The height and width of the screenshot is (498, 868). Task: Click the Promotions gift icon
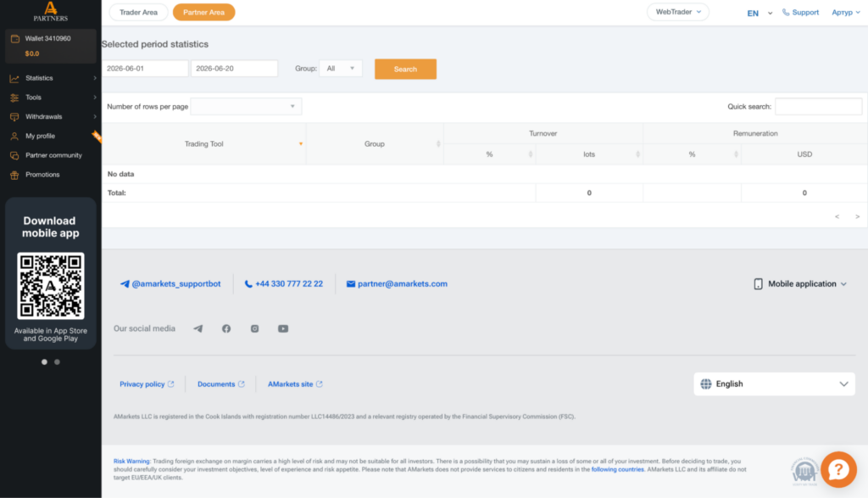pos(14,175)
